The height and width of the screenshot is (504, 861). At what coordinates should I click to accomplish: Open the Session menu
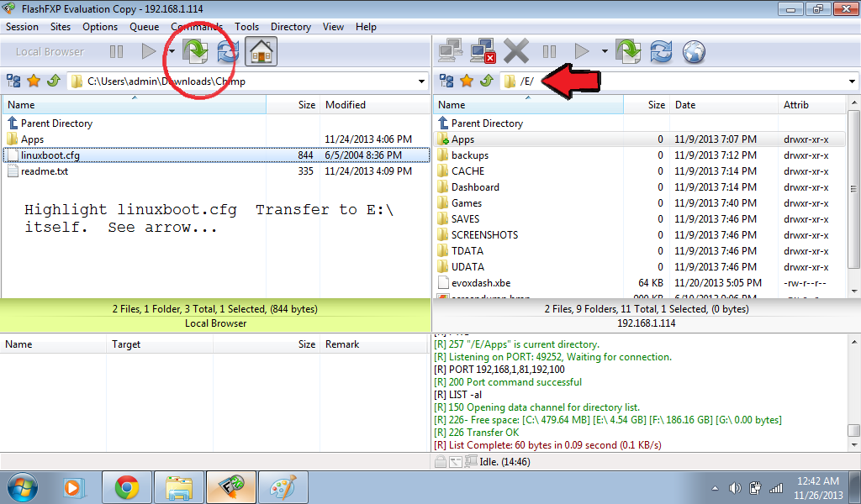point(22,27)
